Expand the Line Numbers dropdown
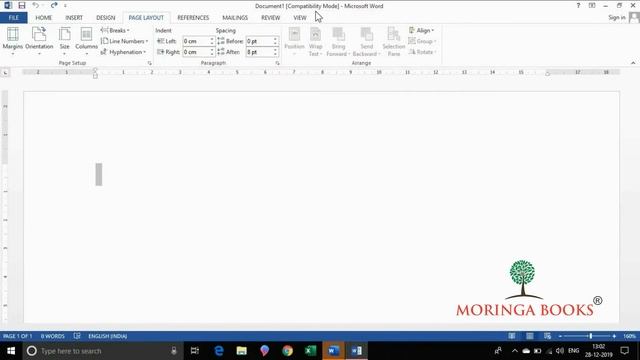The image size is (640, 360). click(x=124, y=41)
